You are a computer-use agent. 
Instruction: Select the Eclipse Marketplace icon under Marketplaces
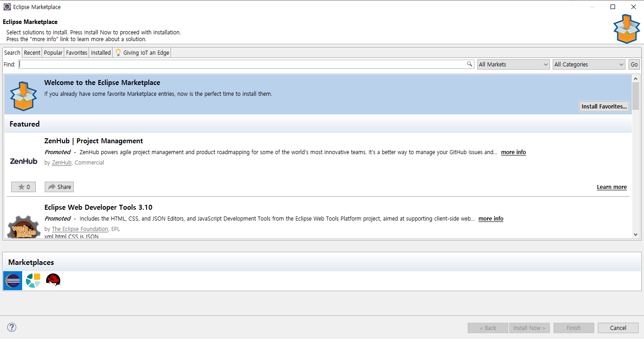13,281
